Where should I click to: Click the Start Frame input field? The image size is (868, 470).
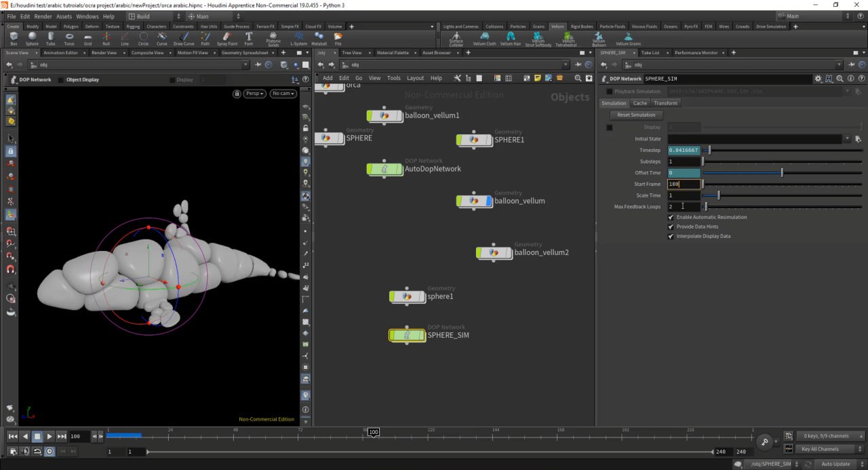pos(684,184)
